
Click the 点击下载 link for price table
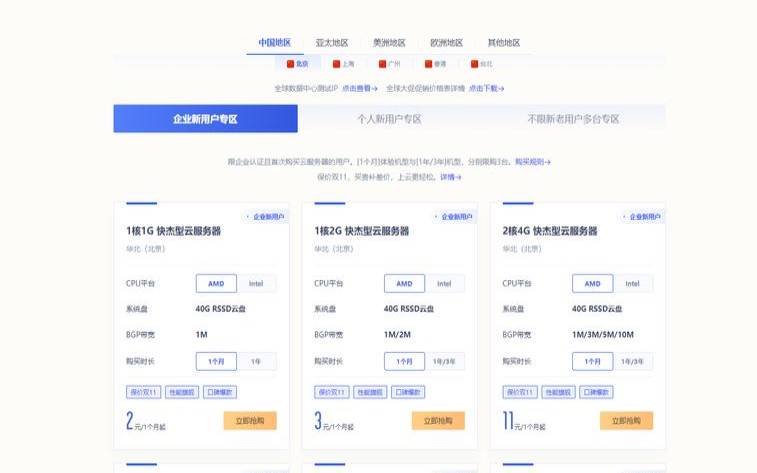(487, 88)
